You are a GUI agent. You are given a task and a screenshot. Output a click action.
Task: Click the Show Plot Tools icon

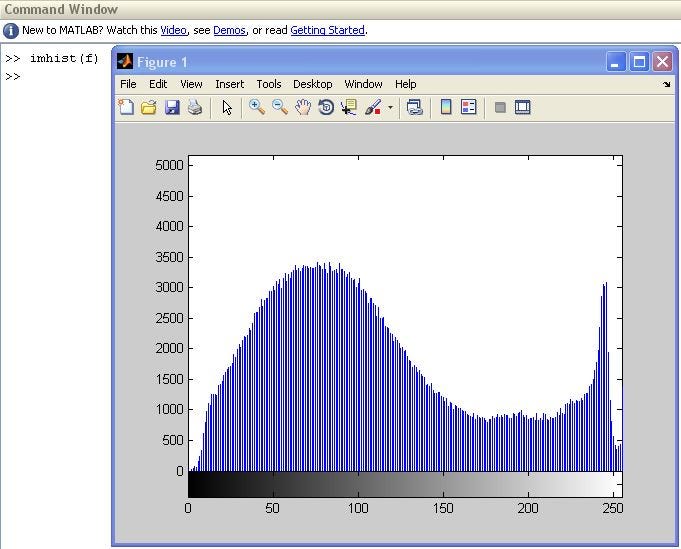pos(522,107)
